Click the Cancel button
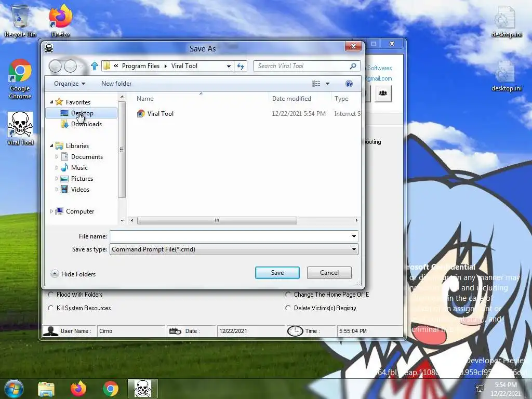Viewport: 532px width, 399px height. pyautogui.click(x=329, y=272)
